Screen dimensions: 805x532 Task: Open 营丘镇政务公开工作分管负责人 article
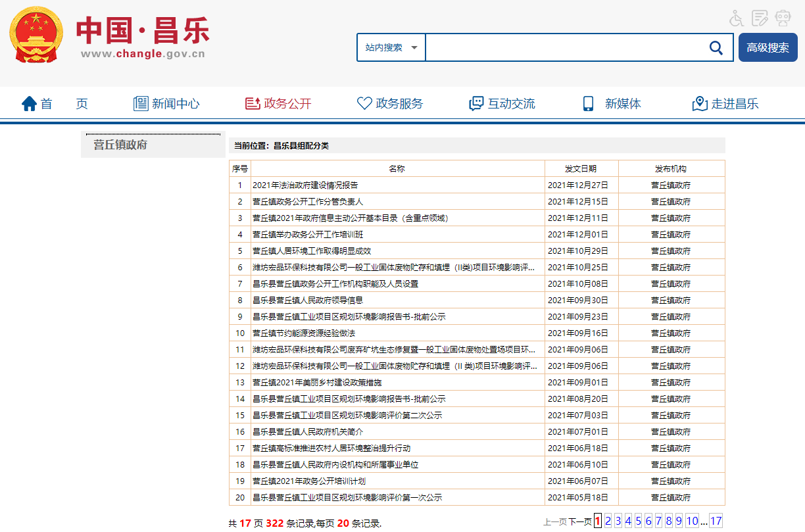point(308,202)
